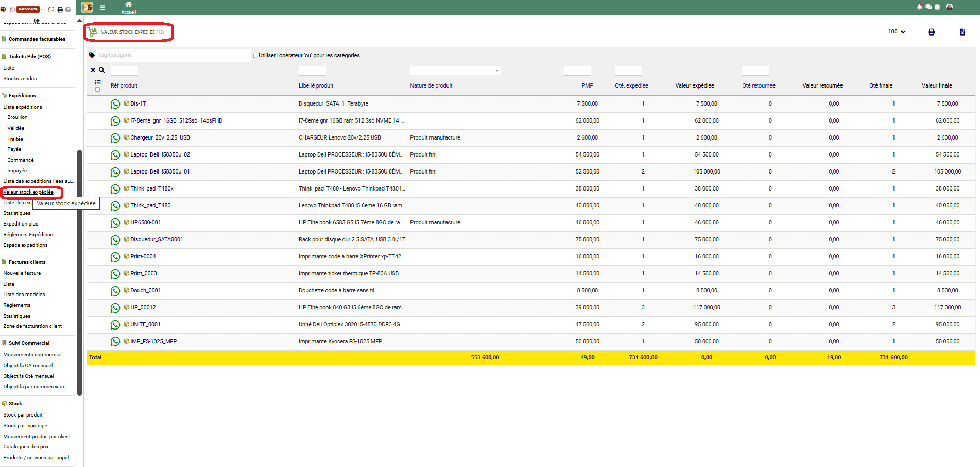This screenshot has height=467, width=980.
Task: Toggle the select-all rows checkbox
Action: [97, 90]
